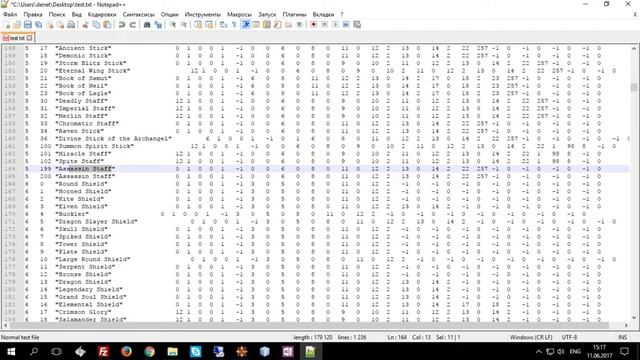Toggle show all characters pilcrow icon
Image resolution: width=640 pixels, height=360 pixels.
234,25
